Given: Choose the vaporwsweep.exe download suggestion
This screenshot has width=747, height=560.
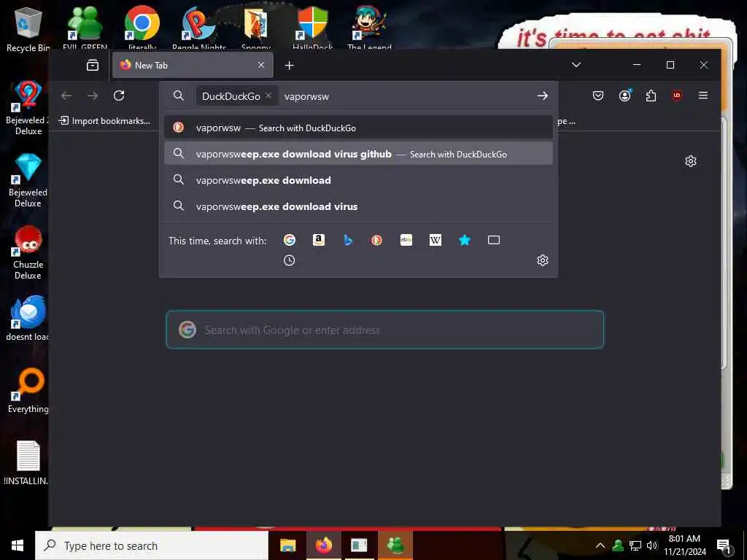Looking at the screenshot, I should click(x=358, y=180).
